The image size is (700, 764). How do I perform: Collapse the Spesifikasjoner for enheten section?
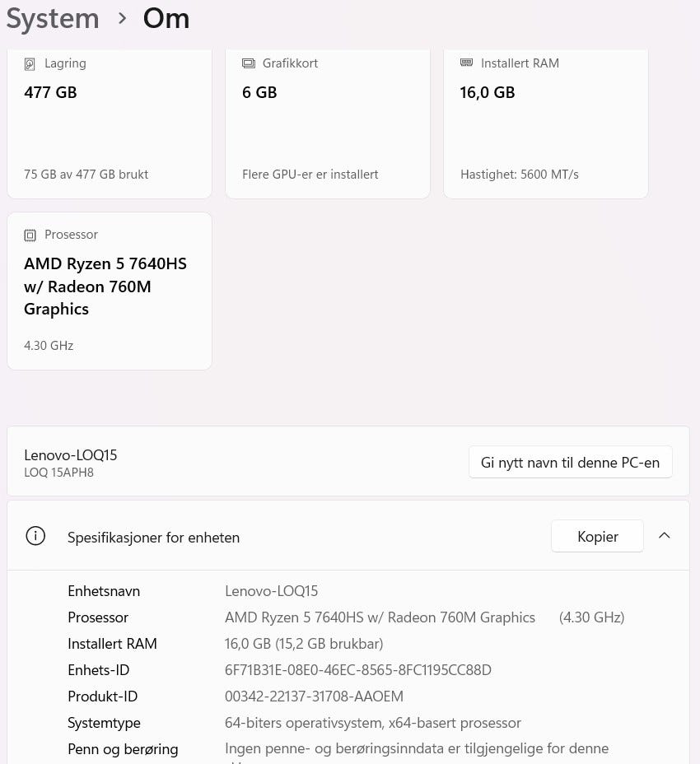point(665,536)
